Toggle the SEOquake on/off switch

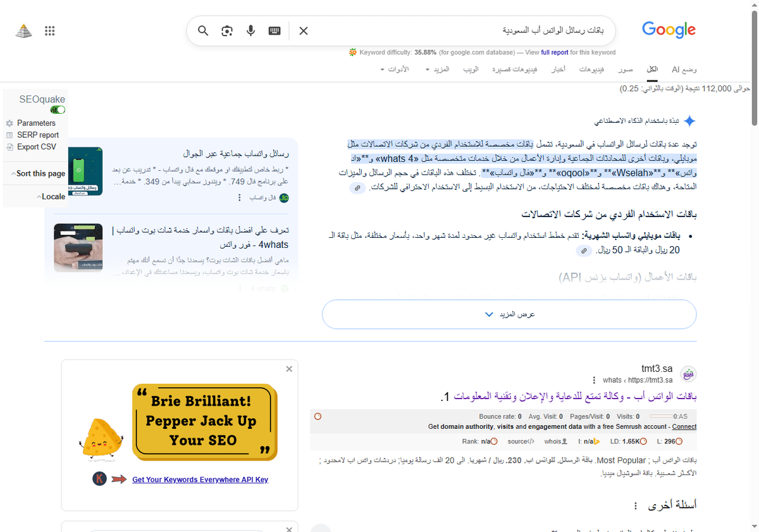[58, 109]
